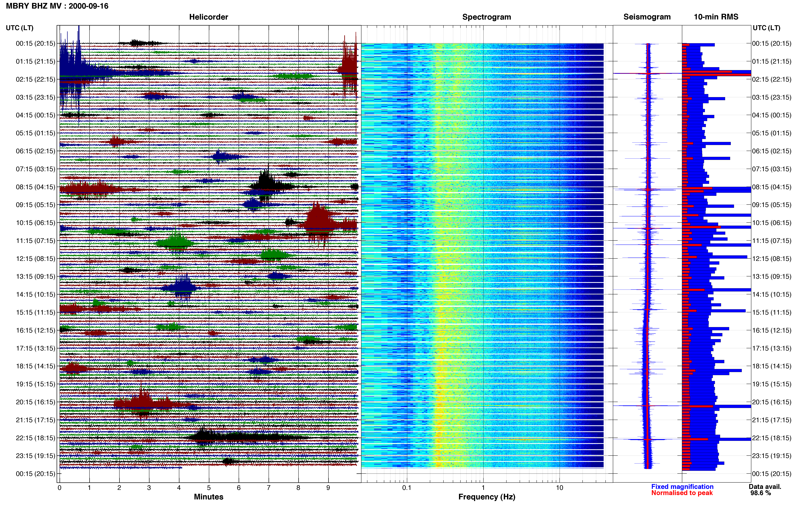The image size is (812, 508).
Task: Click the left-axis label "20:15 (16:15)"
Action: 35,402
